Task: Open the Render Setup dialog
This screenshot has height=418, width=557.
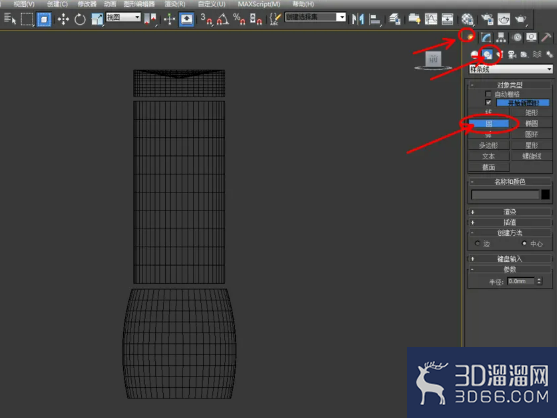Action: pos(487,19)
